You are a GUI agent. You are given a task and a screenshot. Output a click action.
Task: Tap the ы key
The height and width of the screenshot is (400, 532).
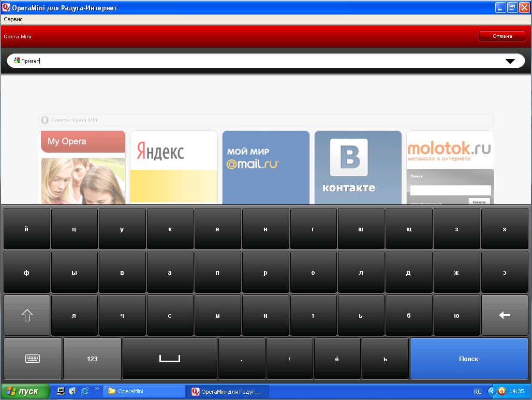(x=75, y=272)
